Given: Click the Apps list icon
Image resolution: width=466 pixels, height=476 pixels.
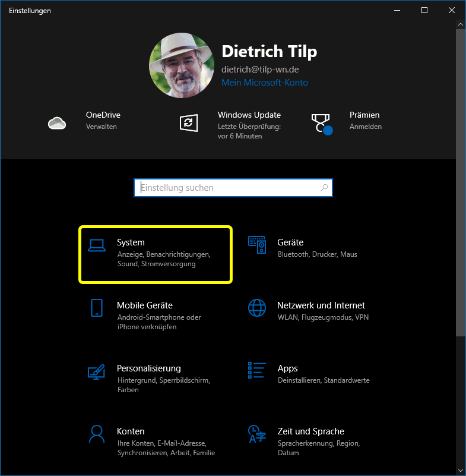Looking at the screenshot, I should tap(257, 371).
